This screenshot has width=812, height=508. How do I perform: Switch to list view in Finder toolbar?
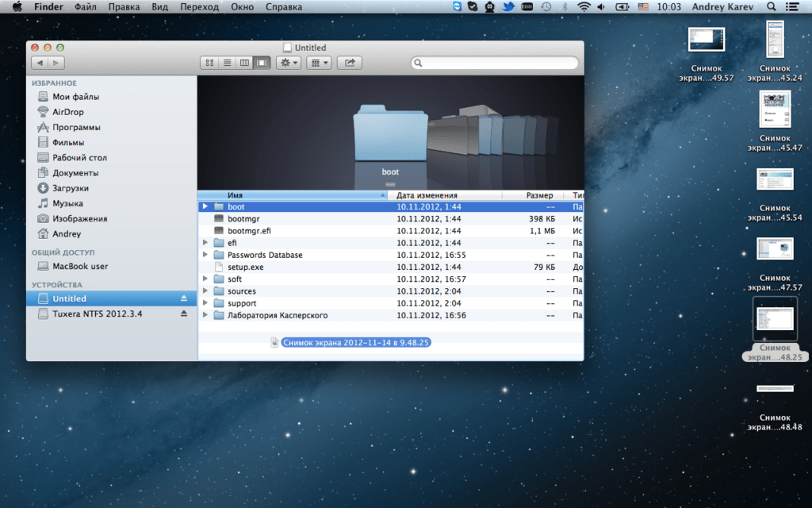point(227,63)
